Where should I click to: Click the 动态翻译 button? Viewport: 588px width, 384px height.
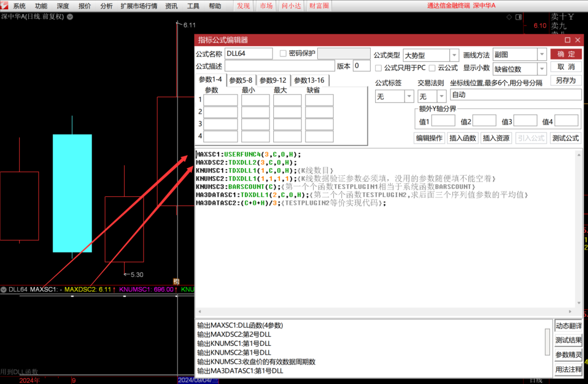pos(568,326)
